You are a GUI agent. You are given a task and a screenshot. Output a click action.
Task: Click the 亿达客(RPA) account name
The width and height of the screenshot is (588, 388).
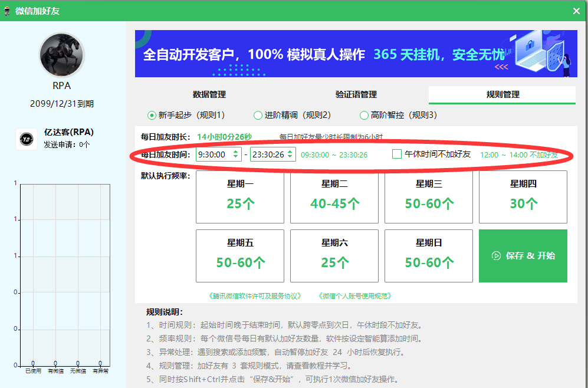coord(69,132)
